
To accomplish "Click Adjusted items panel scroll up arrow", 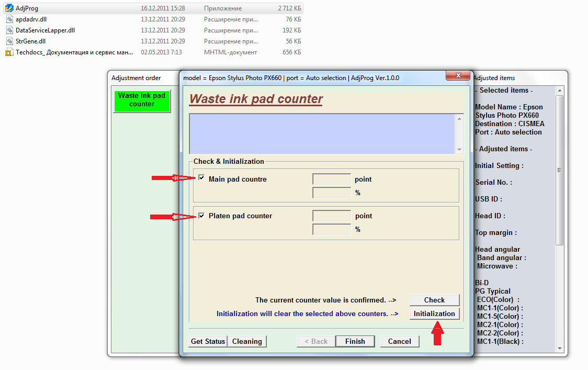I will tap(560, 91).
